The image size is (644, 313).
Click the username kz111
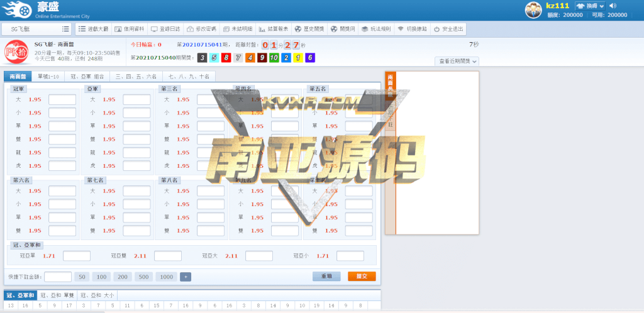pos(557,6)
